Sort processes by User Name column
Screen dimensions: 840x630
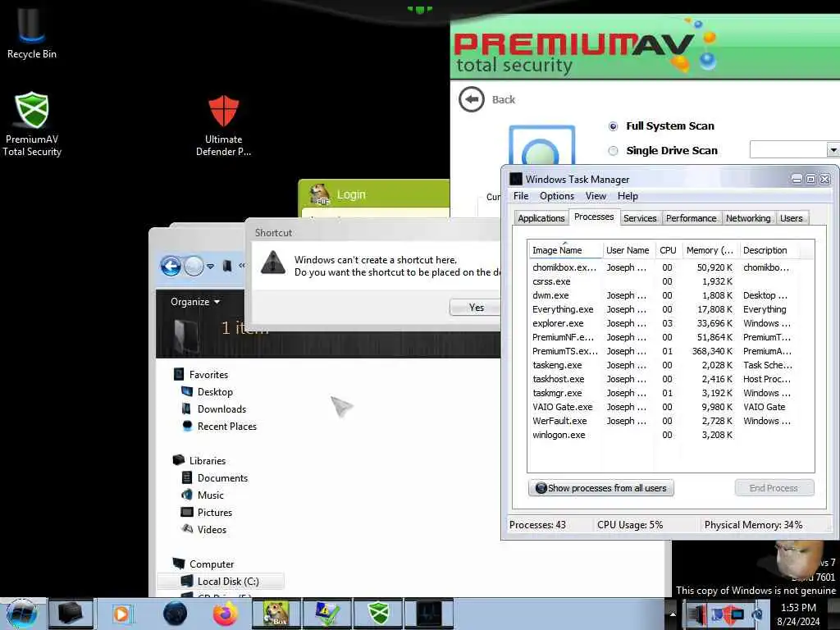(628, 250)
